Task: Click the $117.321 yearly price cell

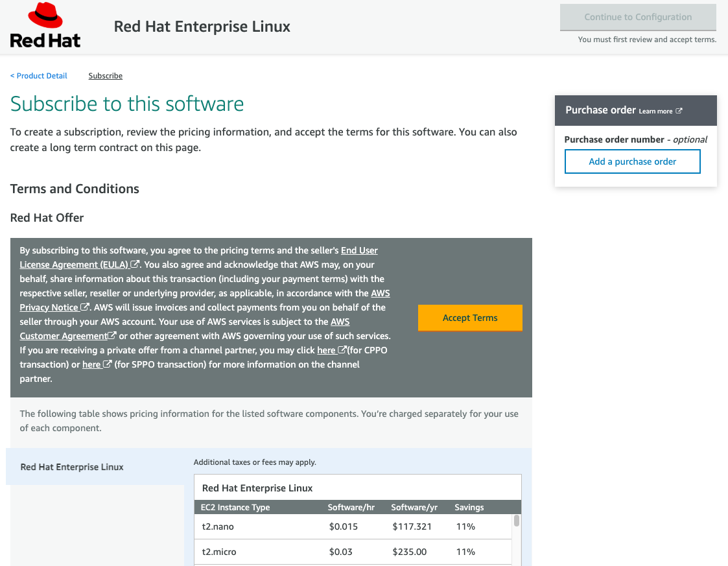Action: (412, 526)
